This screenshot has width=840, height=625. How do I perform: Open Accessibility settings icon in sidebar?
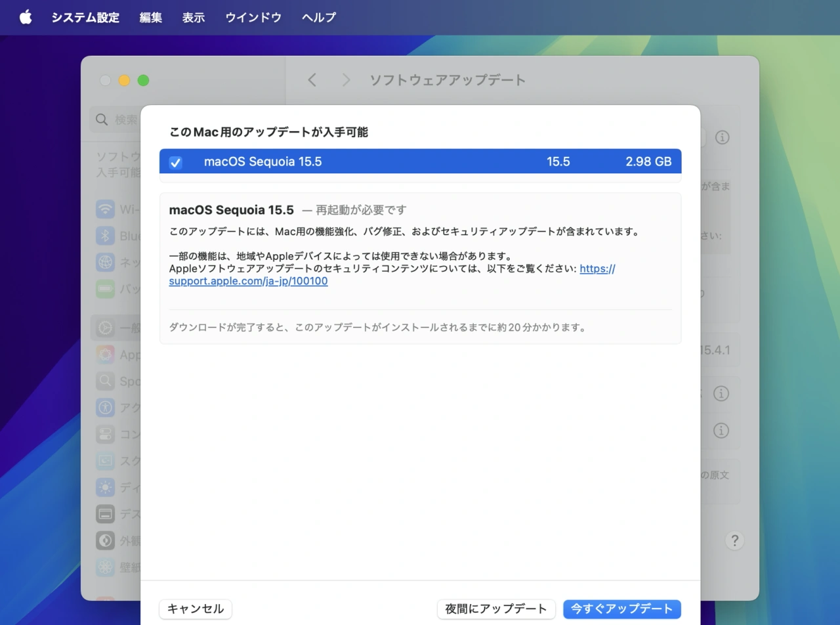pos(105,407)
